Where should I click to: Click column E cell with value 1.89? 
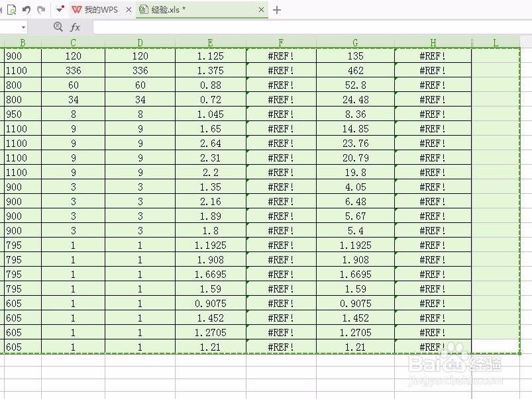(211, 216)
